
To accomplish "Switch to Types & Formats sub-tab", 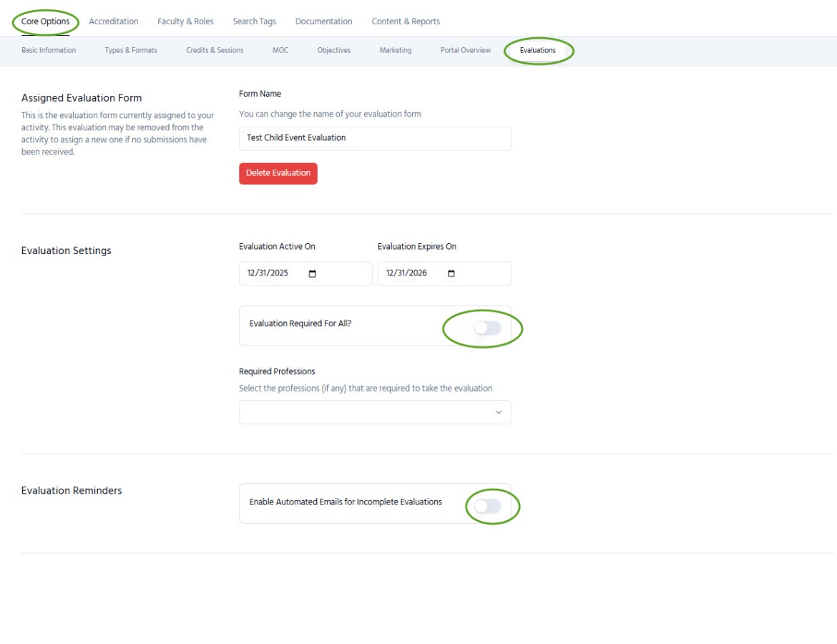I will point(131,51).
